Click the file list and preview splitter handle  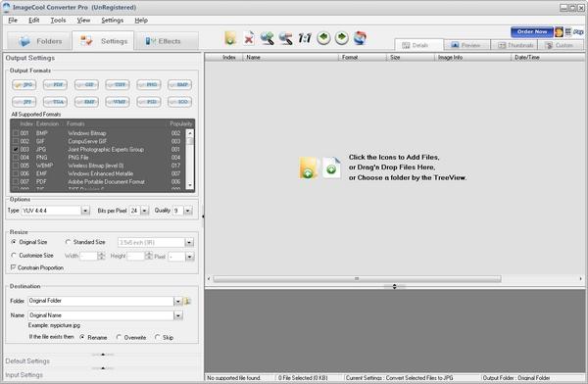pyautogui.click(x=394, y=286)
